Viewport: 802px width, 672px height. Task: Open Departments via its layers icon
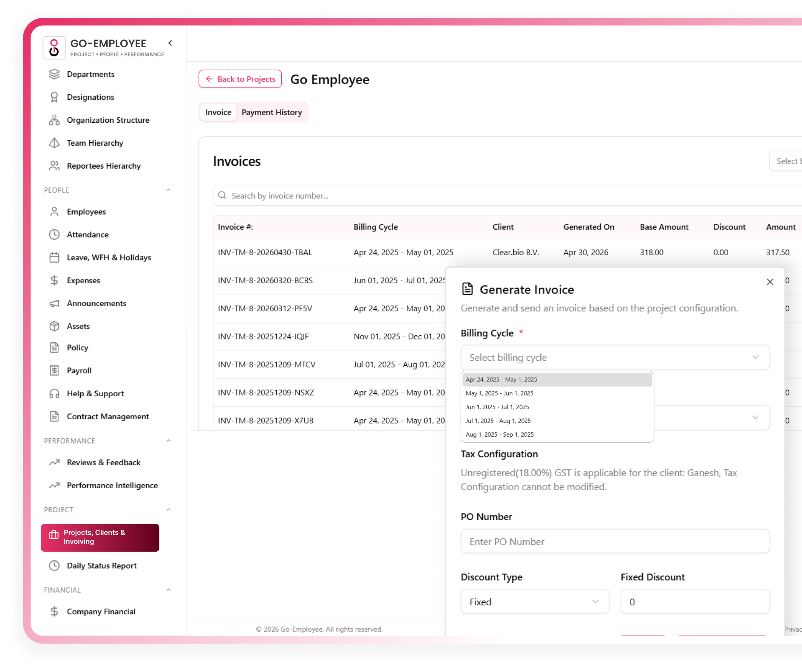point(54,74)
